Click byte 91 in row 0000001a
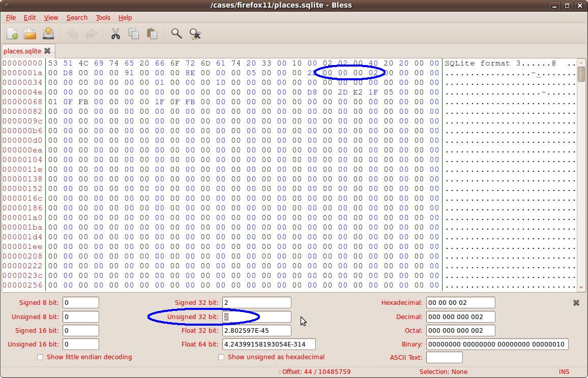Viewport: 588px width, 378px height. (x=129, y=73)
